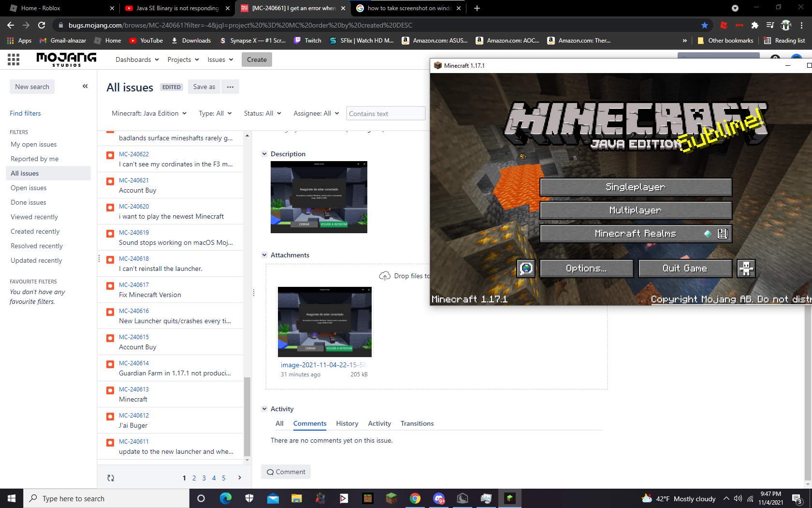Open the Issues dropdown menu
812x508 pixels.
220,60
